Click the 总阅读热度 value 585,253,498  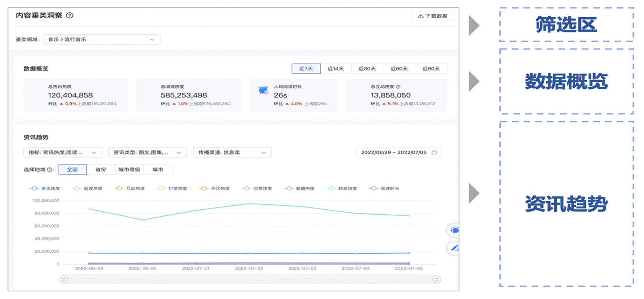pyautogui.click(x=184, y=95)
